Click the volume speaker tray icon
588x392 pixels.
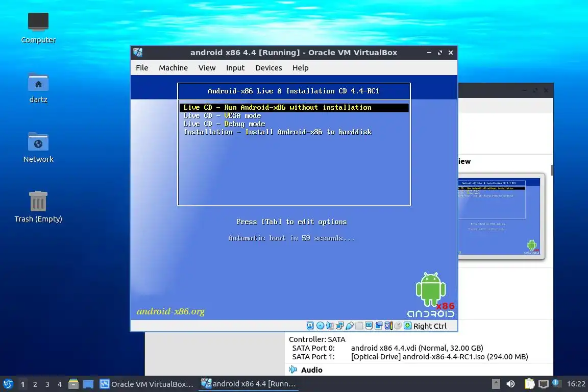point(511,384)
